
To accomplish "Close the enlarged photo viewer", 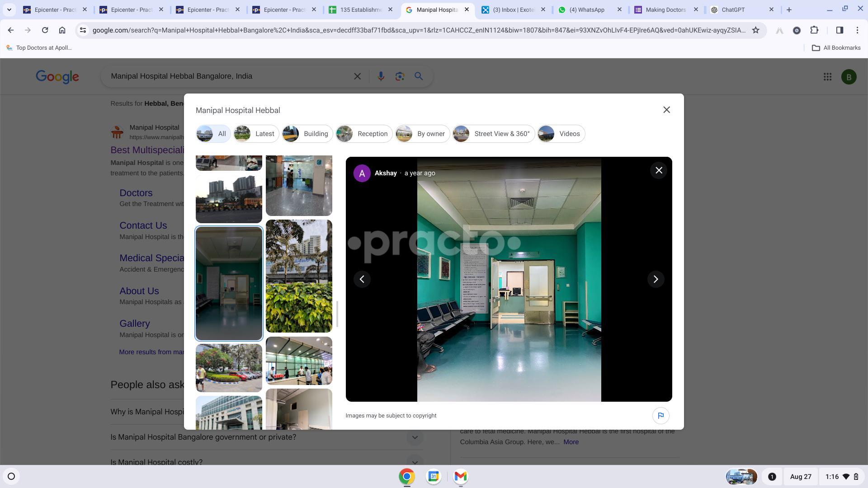I will point(659,170).
